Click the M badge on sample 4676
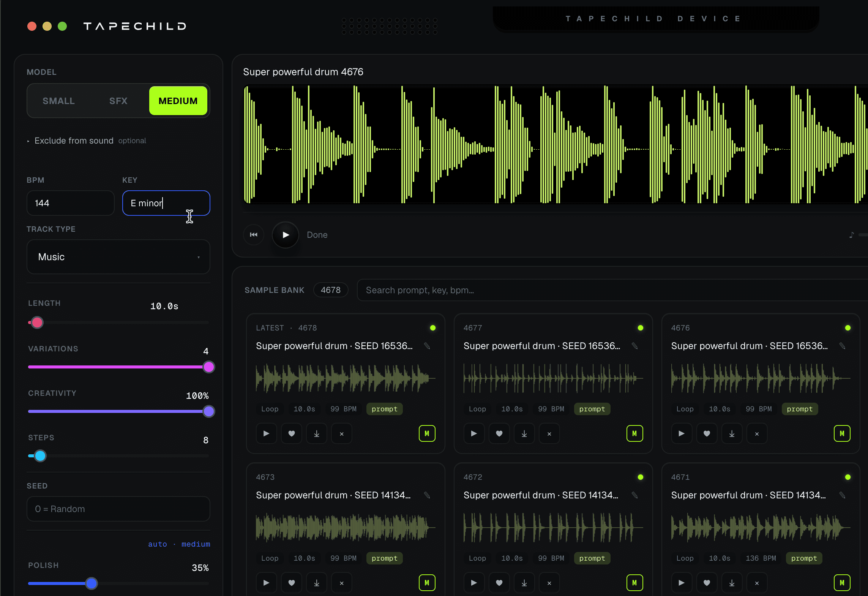This screenshot has height=596, width=868. click(842, 433)
